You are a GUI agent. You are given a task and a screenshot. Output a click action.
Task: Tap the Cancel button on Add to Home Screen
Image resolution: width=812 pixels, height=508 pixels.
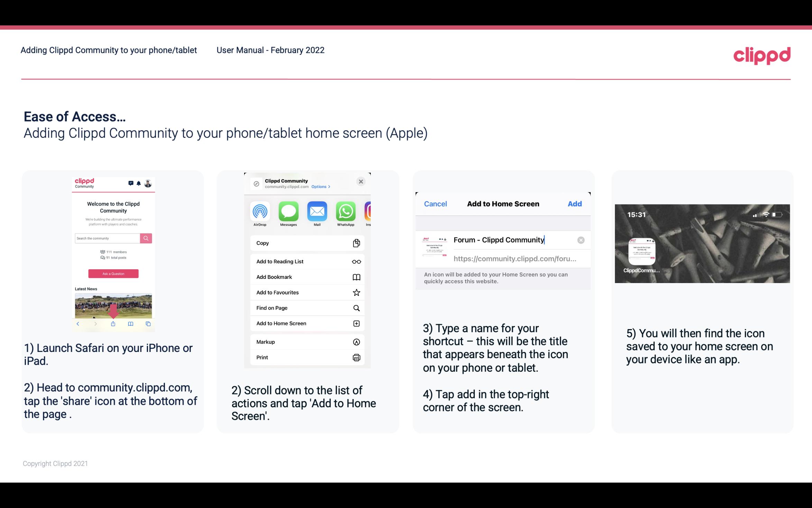pos(435,204)
